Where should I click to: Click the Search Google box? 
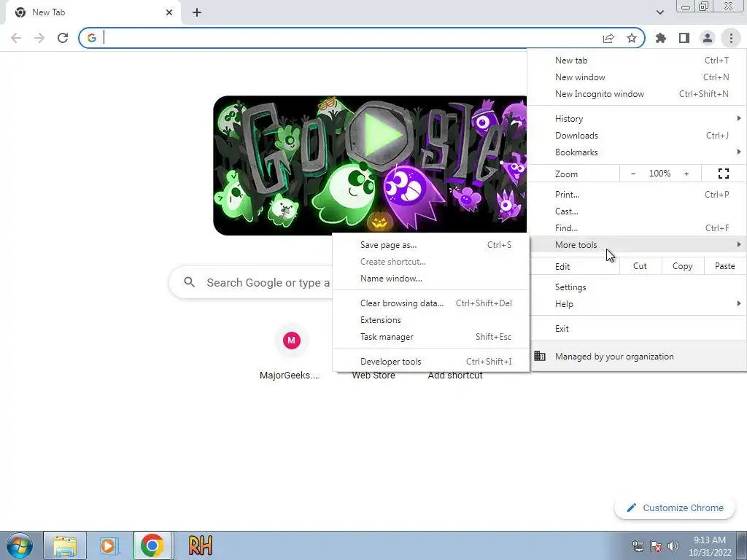[x=251, y=282]
